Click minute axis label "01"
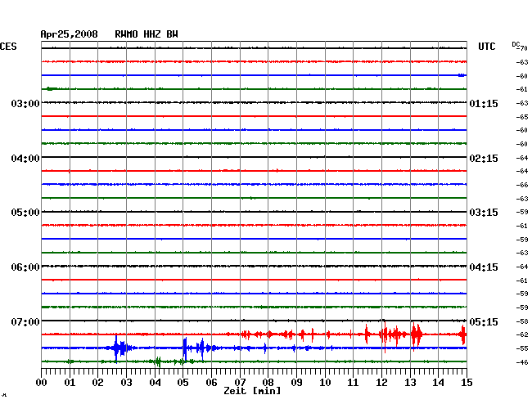532x404 pixels. (x=70, y=382)
